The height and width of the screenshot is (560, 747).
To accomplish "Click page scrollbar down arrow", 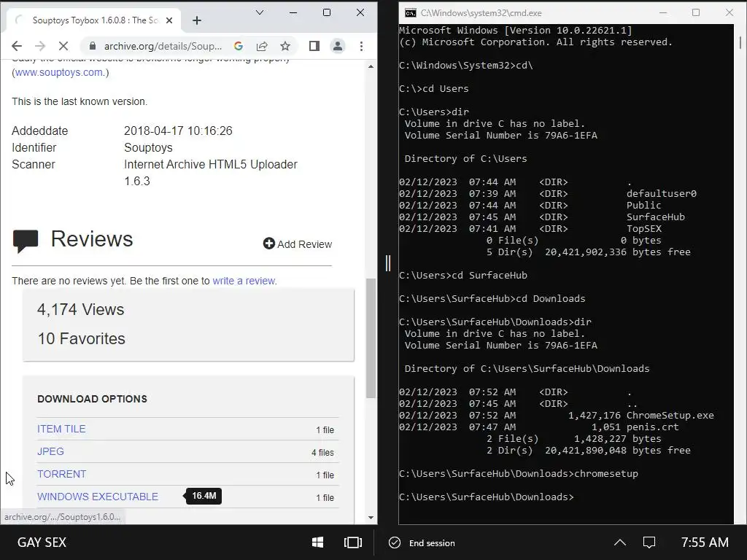I will [x=371, y=518].
